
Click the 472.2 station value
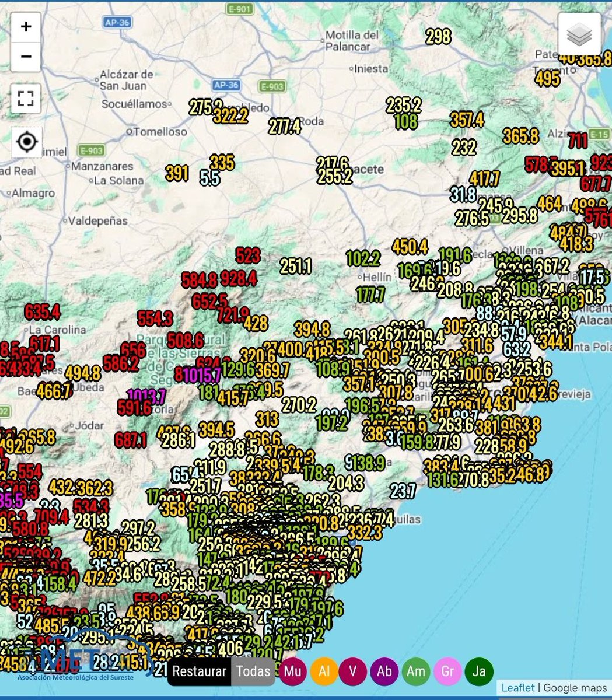(x=99, y=577)
